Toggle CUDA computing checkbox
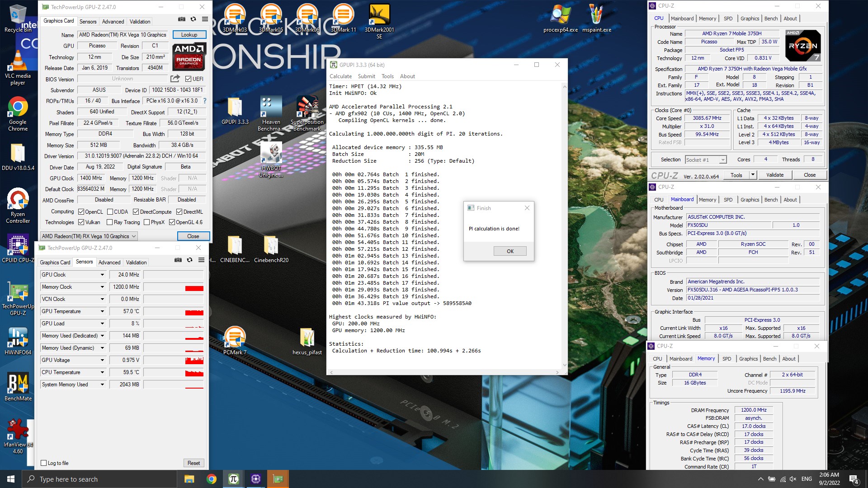868x488 pixels. [110, 211]
